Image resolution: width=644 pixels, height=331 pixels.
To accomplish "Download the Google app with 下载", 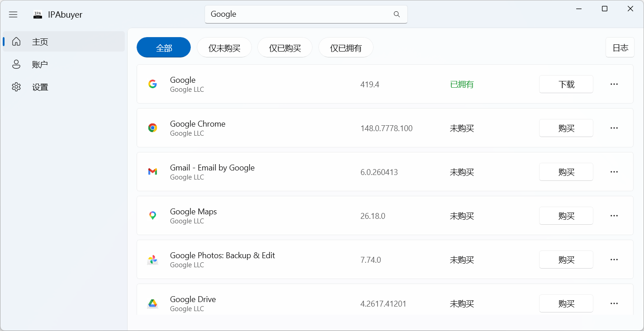I will pos(566,84).
